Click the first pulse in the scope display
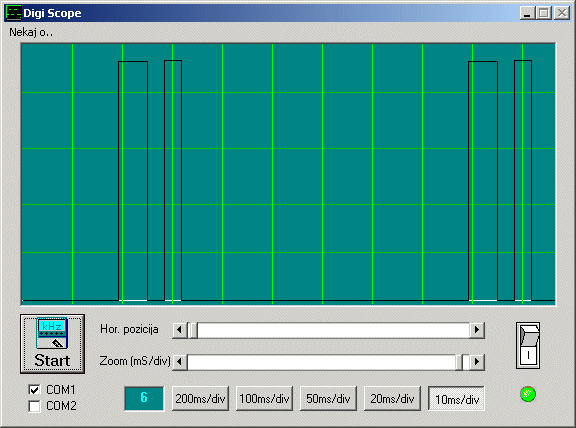 pos(133,181)
